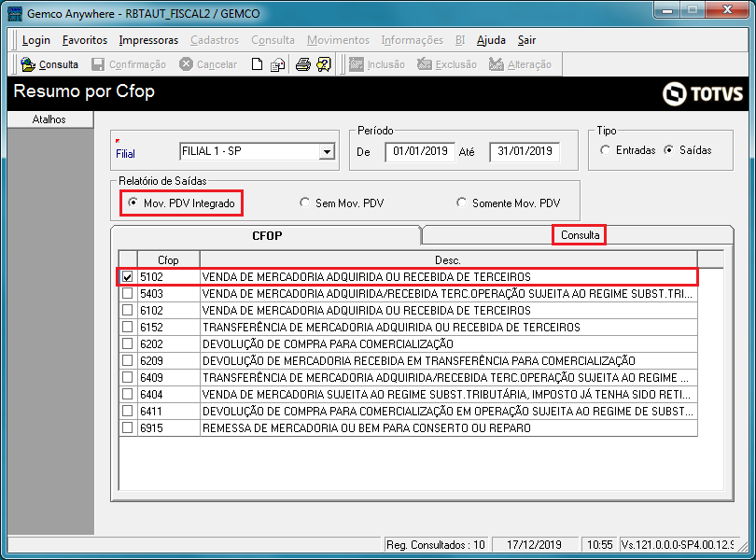
Task: Open the Filial dropdown arrow
Action: pyautogui.click(x=327, y=152)
